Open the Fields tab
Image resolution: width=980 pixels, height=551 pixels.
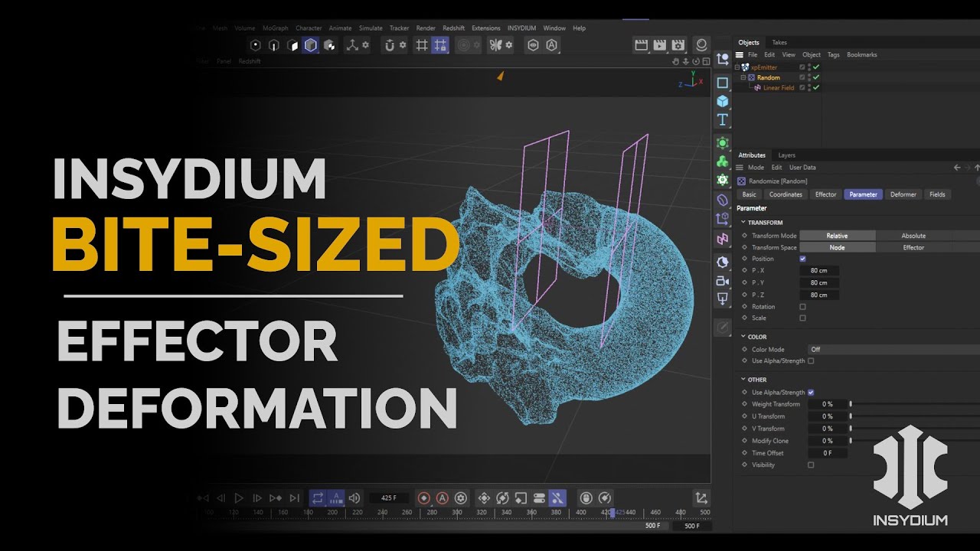click(x=937, y=194)
